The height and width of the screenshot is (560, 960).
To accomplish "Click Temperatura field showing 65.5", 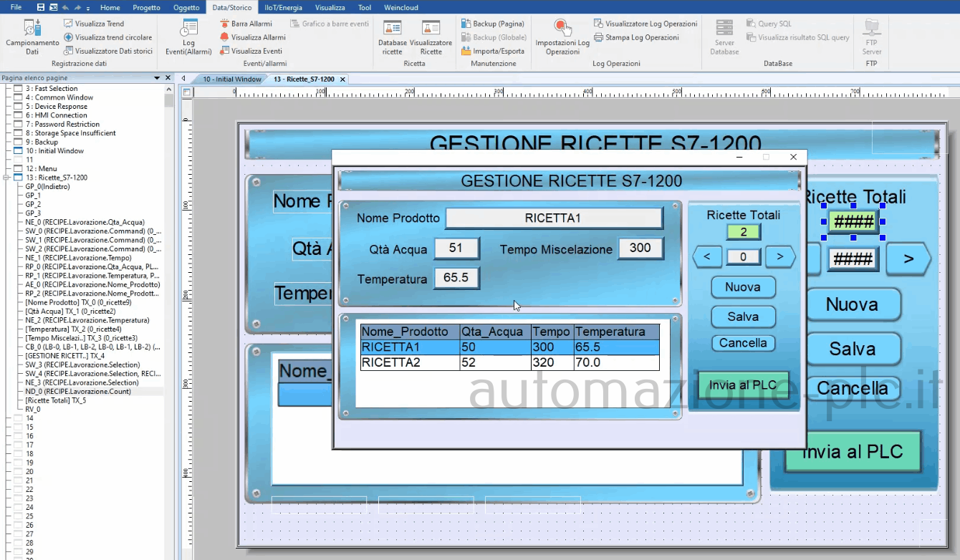I will [x=456, y=278].
